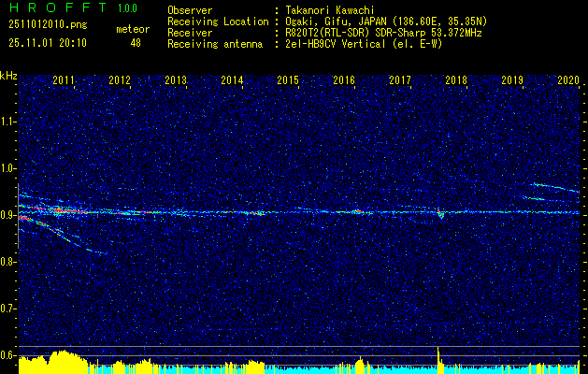Screen dimensions: 588x374
Task: Click the tall signal spike near 2018
Action: click(438, 360)
